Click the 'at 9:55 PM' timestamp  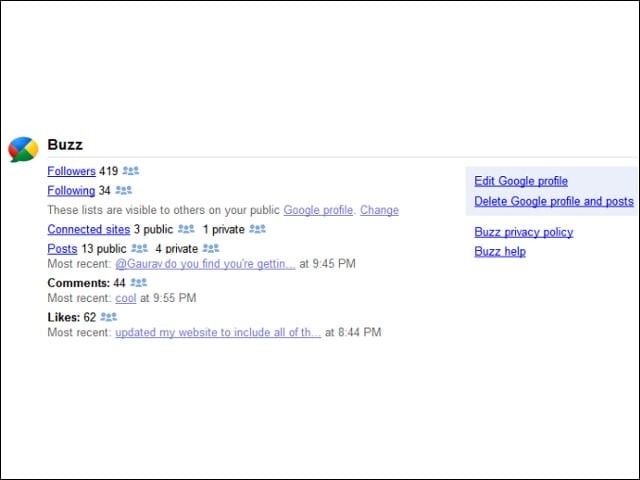(x=168, y=298)
